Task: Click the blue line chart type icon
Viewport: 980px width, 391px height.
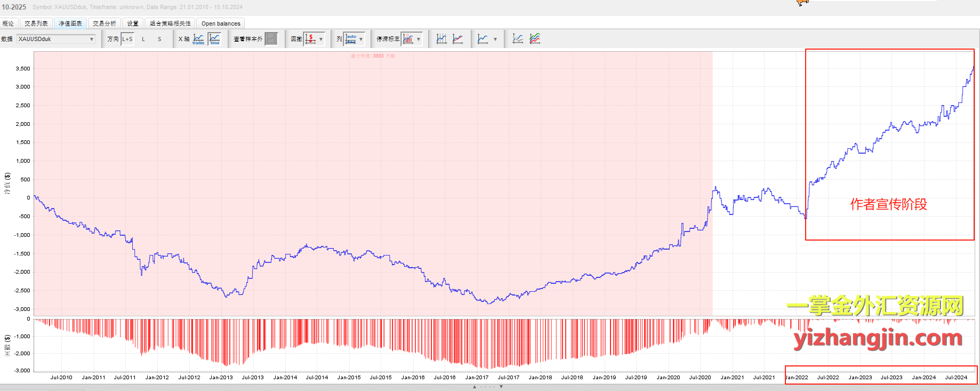Action: [483, 39]
